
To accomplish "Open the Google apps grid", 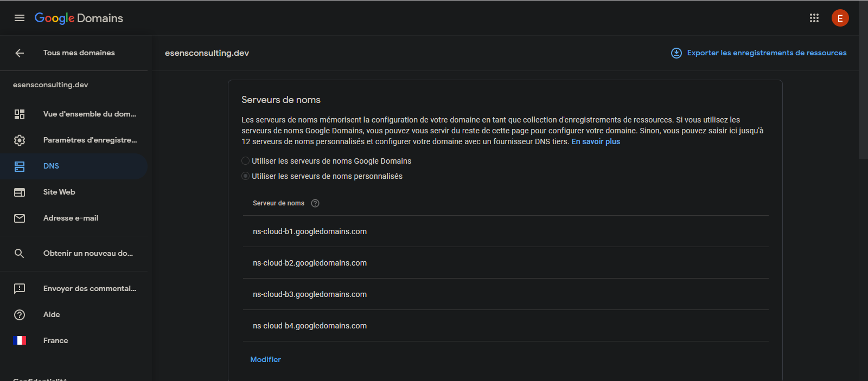I will click(814, 18).
